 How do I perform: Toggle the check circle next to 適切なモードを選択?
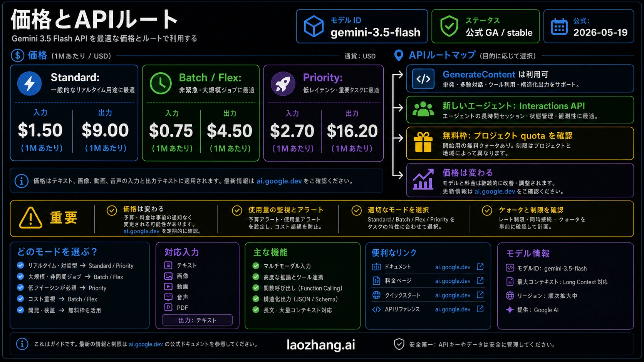tap(357, 210)
